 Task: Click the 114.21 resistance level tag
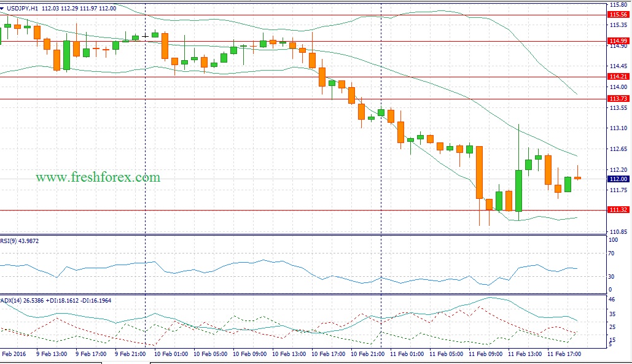[617, 77]
